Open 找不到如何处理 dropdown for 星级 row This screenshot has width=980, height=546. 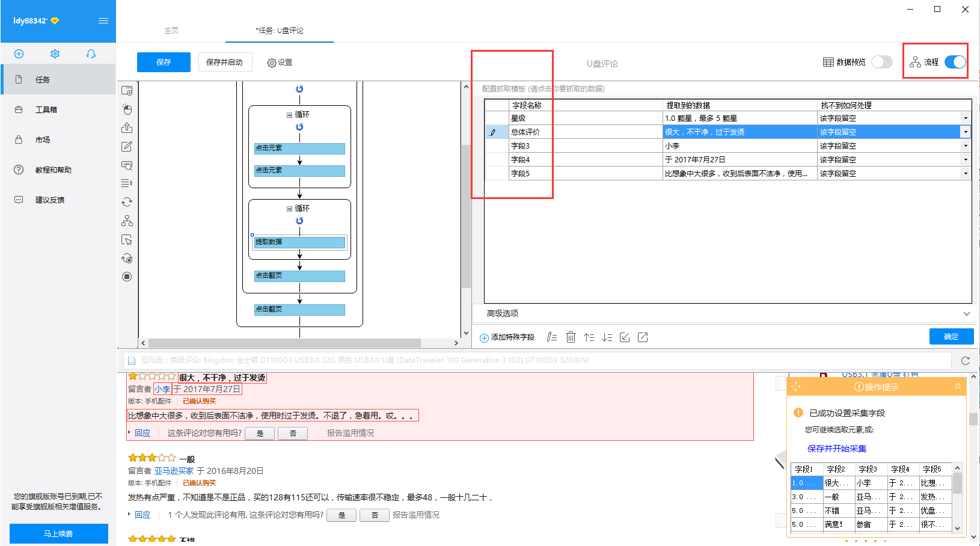coord(966,118)
